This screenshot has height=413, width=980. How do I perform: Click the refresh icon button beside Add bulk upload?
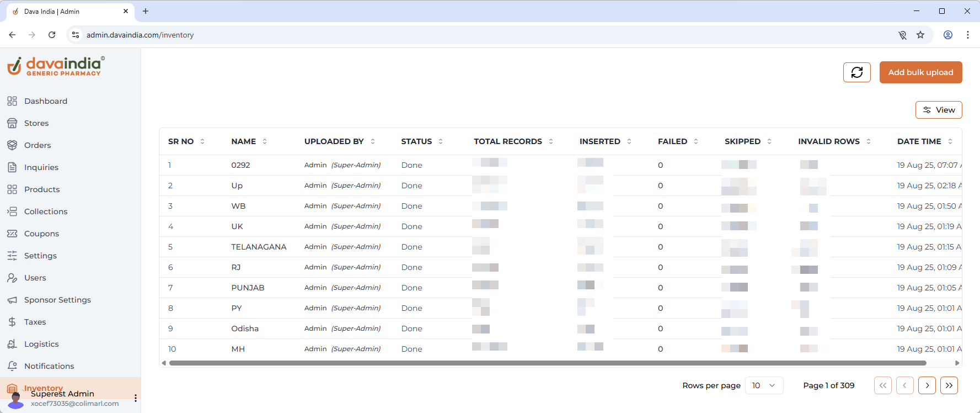tap(856, 72)
